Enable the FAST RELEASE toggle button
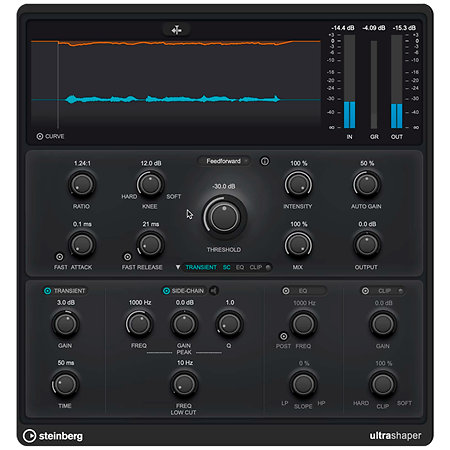Screen dimensions: 450x450 (x=127, y=257)
